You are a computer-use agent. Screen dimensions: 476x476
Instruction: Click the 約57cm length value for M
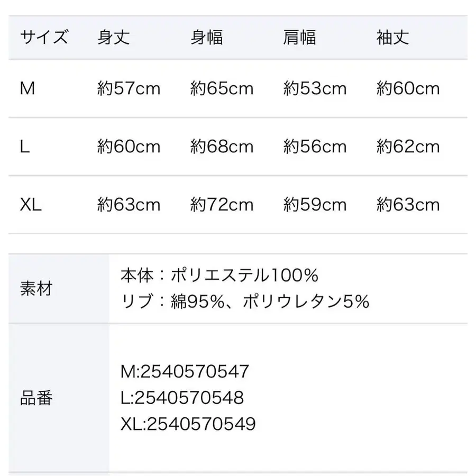[129, 88]
